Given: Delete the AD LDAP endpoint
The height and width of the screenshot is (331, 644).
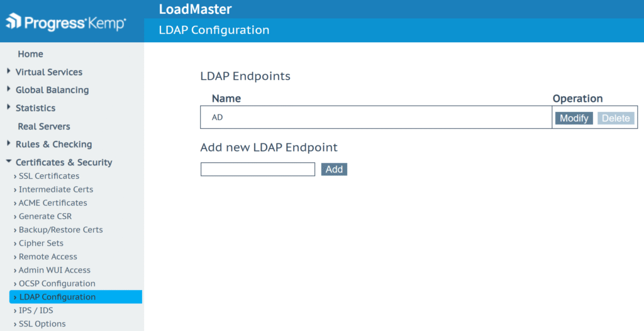Looking at the screenshot, I should (x=616, y=118).
